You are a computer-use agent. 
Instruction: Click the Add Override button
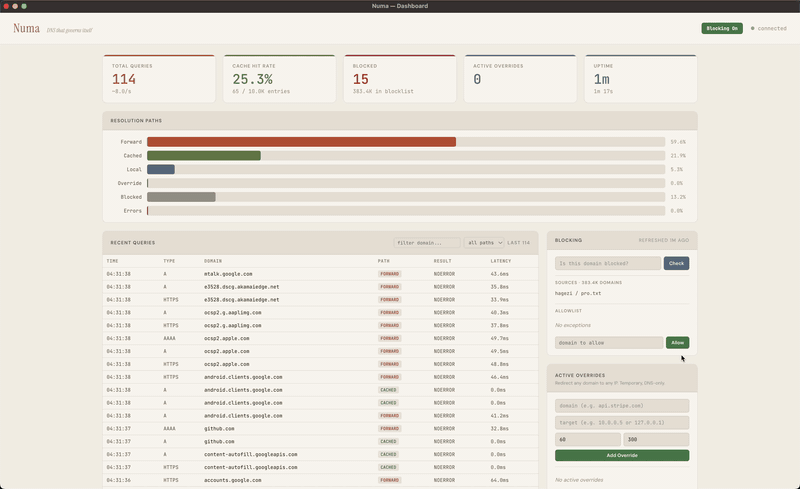point(621,455)
